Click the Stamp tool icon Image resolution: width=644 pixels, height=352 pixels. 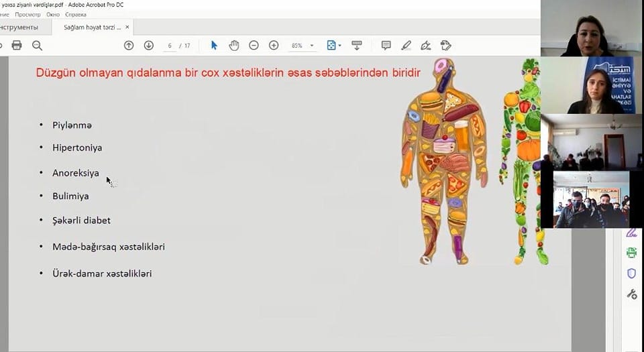445,45
